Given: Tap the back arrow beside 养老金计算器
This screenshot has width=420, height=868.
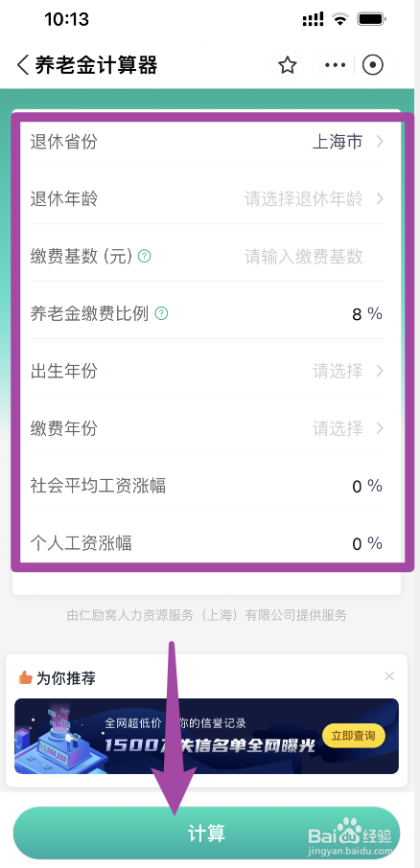Looking at the screenshot, I should pyautogui.click(x=22, y=65).
